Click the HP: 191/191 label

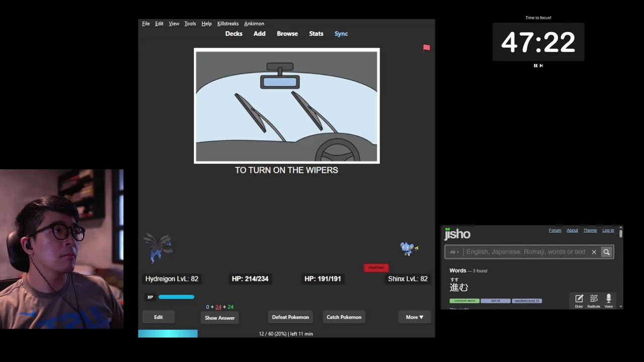pos(323,279)
